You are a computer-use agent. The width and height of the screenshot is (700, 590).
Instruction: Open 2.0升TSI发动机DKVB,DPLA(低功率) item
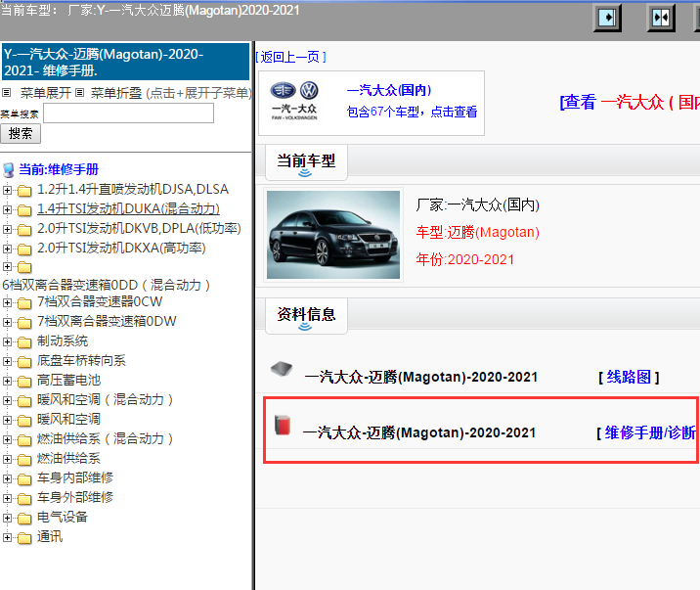coord(139,228)
